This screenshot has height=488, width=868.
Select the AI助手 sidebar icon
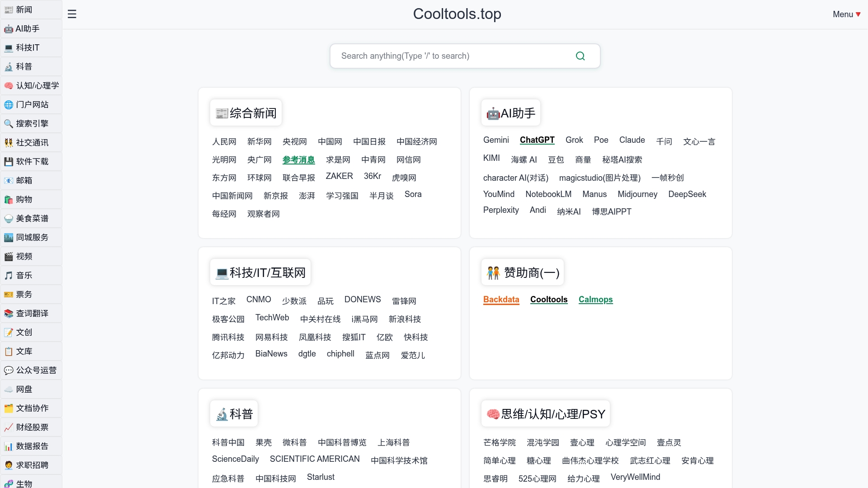(8, 28)
